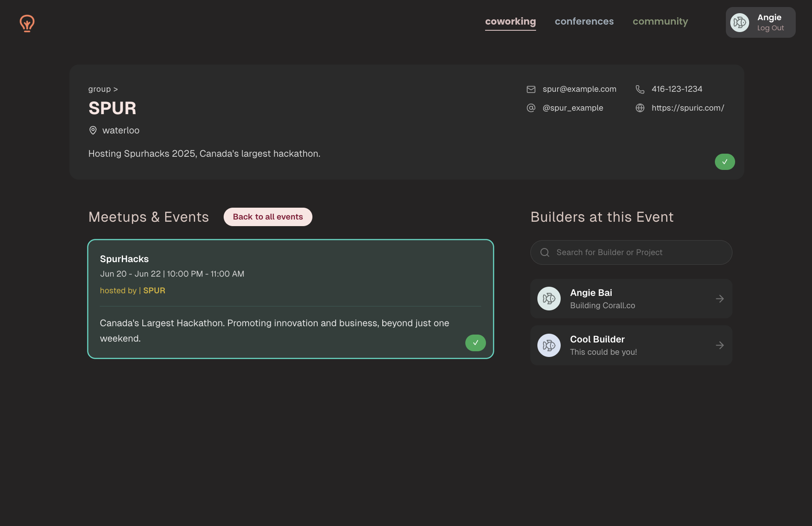The height and width of the screenshot is (526, 812).
Task: Click Building Corall.co subtitle
Action: click(602, 306)
